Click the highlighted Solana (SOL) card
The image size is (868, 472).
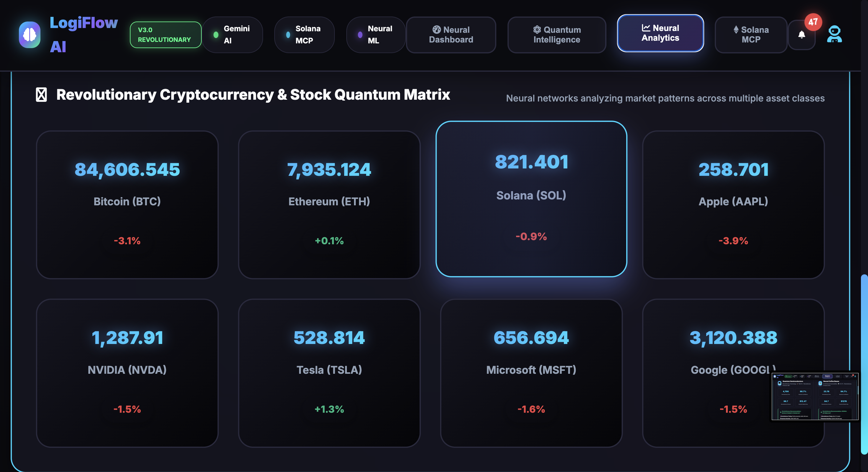pos(531,199)
